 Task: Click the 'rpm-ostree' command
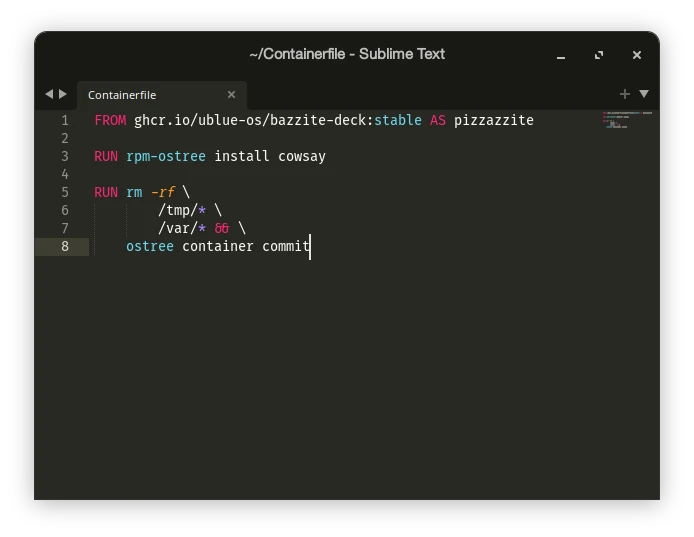click(166, 157)
